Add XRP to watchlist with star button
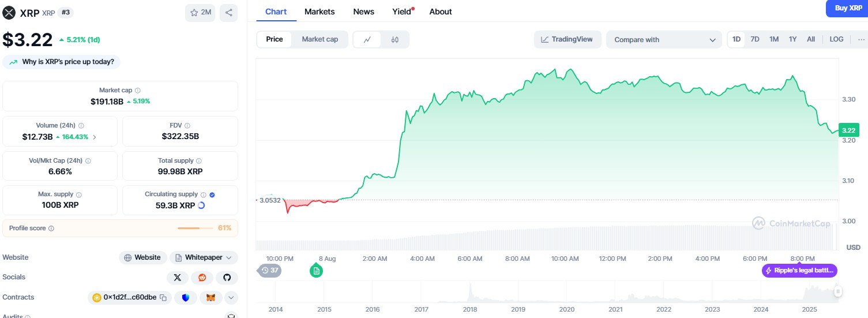This screenshot has width=868, height=318. click(200, 13)
